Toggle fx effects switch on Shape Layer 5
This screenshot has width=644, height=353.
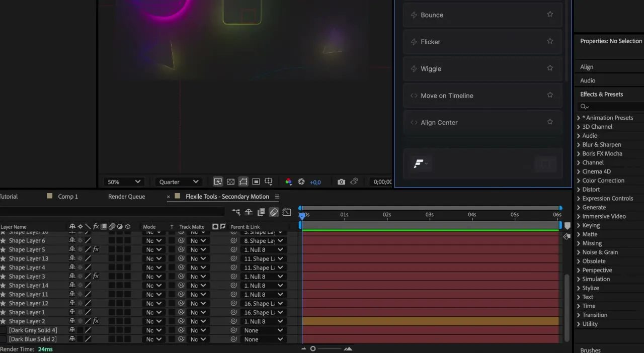[x=96, y=249]
